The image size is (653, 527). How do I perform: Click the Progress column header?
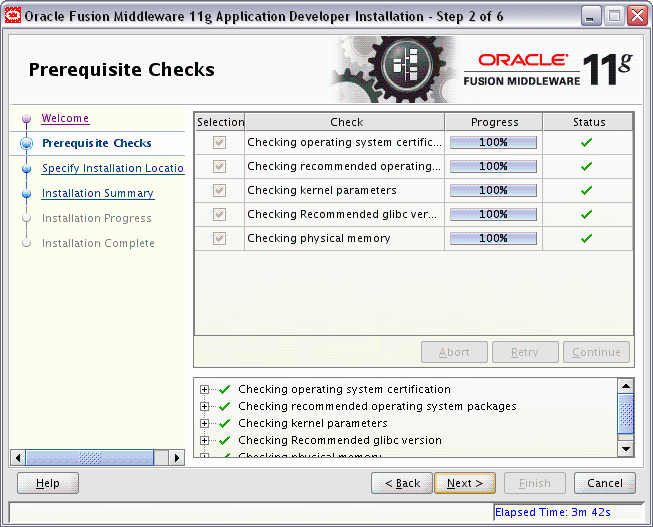pos(494,122)
